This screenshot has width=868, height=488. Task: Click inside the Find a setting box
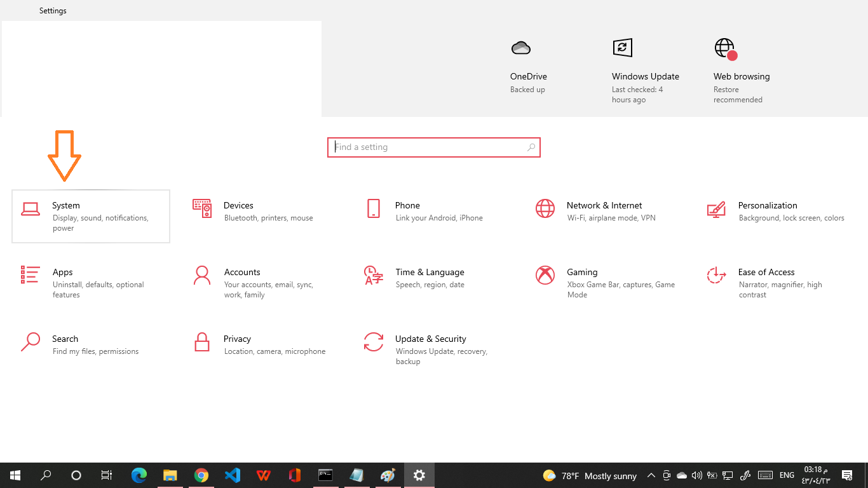click(434, 147)
